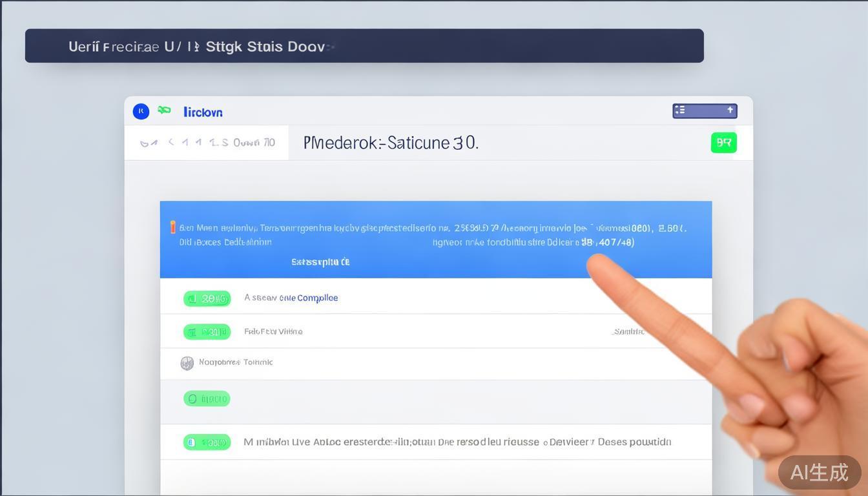Click the Samble label in second row

(628, 331)
